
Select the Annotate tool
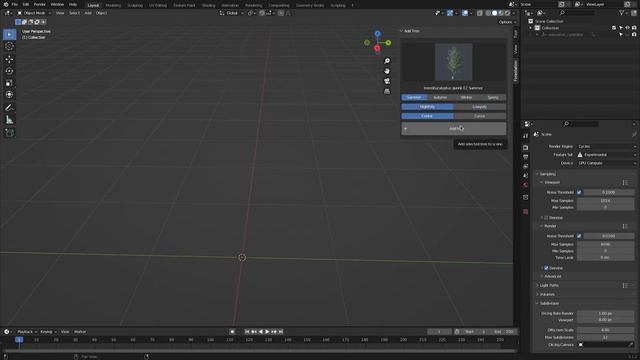pyautogui.click(x=9, y=108)
